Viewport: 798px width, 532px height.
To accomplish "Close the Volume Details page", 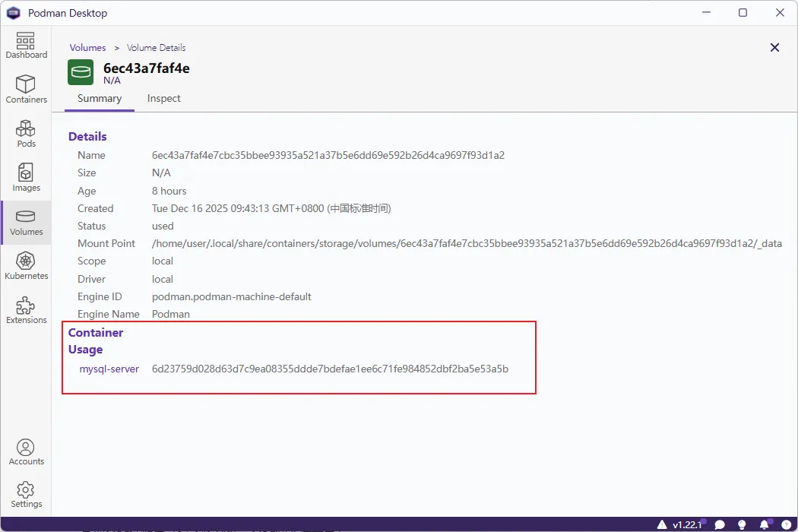I will pos(774,47).
